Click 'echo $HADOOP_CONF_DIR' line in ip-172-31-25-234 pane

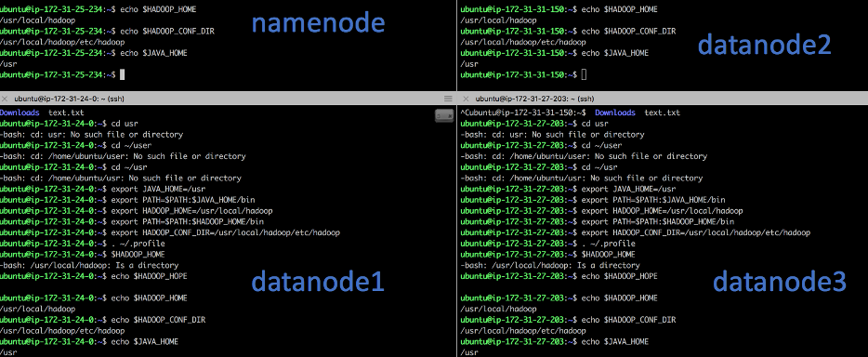click(x=167, y=32)
